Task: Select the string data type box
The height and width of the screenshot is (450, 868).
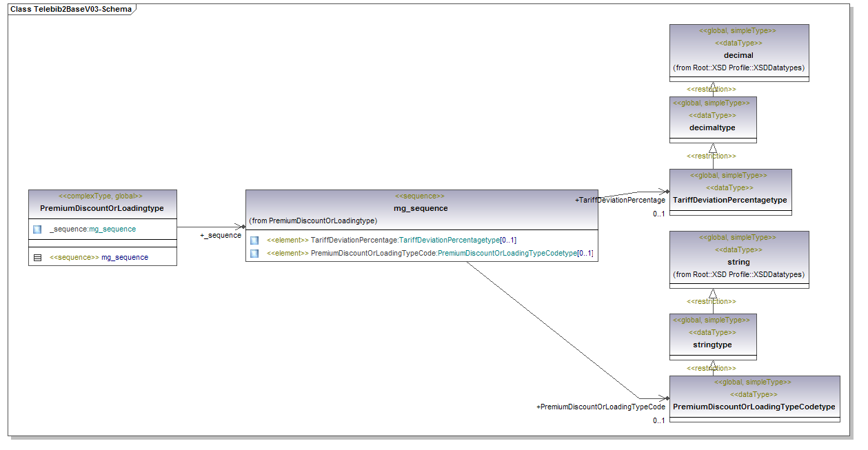Action: (738, 262)
